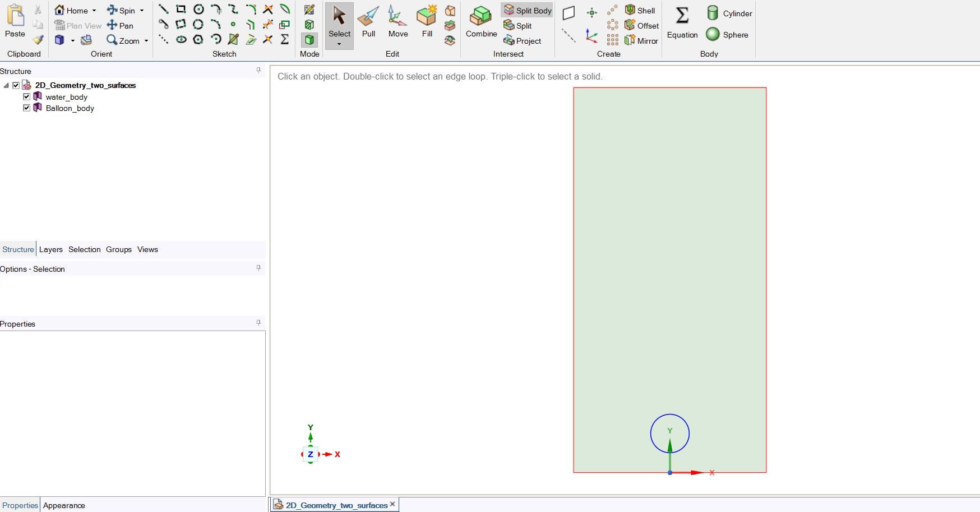The height and width of the screenshot is (512, 980).
Task: Click the Mirror button
Action: [x=641, y=40]
